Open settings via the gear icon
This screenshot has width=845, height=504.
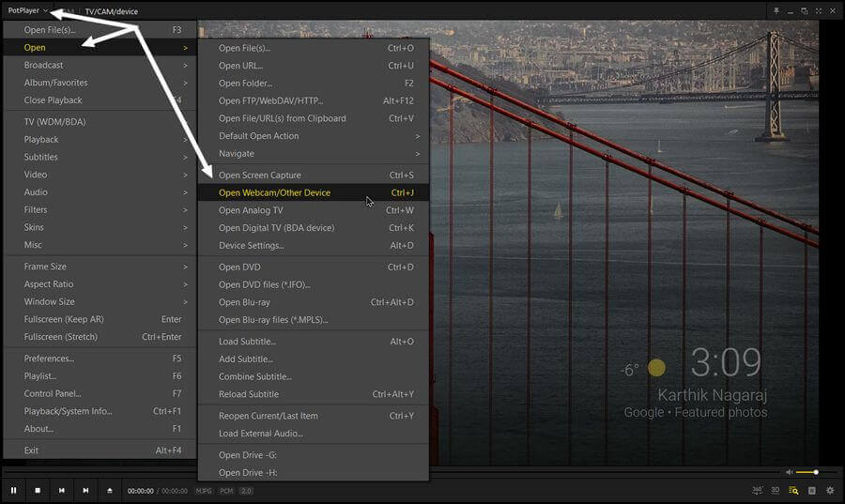tap(830, 490)
